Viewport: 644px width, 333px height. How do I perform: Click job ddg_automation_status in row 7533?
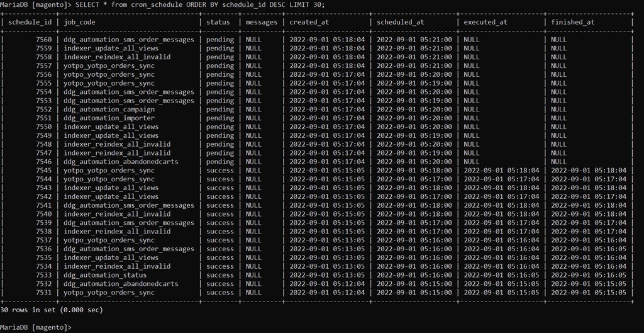tap(105, 274)
